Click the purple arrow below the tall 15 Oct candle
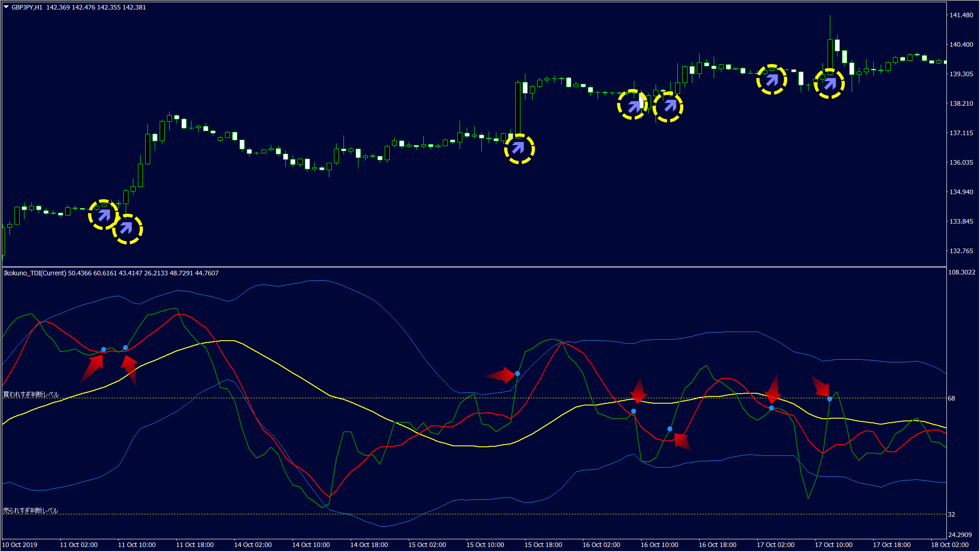 click(x=519, y=148)
